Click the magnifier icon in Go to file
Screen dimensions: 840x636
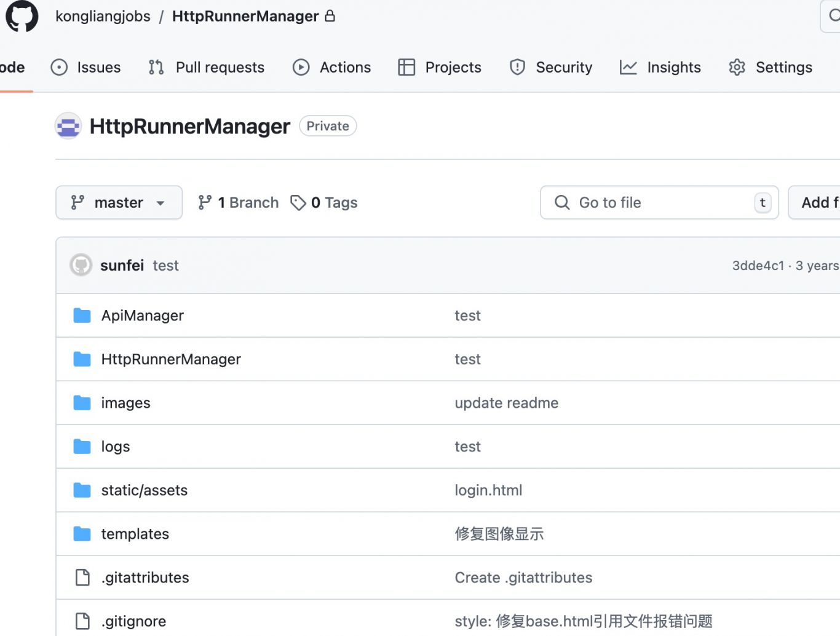click(562, 202)
